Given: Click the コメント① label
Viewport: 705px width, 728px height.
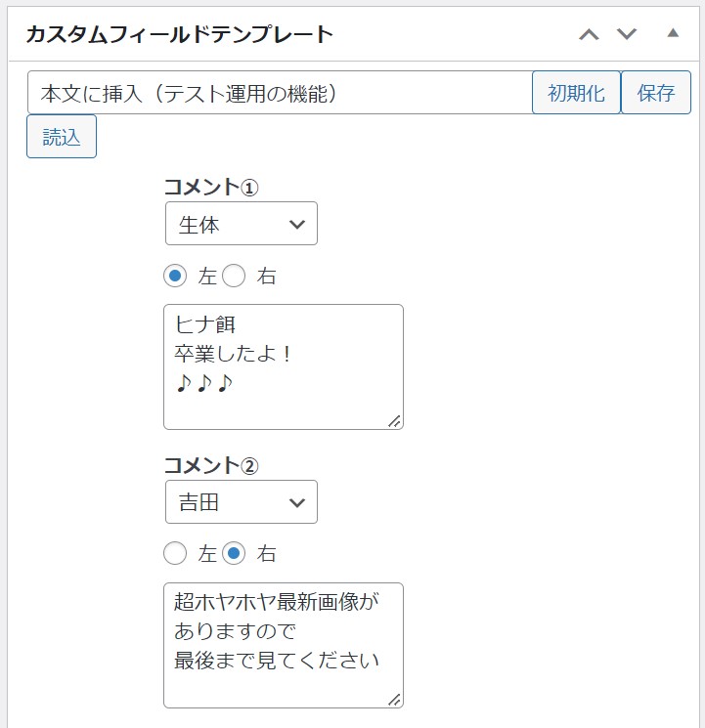Looking at the screenshot, I should [211, 188].
